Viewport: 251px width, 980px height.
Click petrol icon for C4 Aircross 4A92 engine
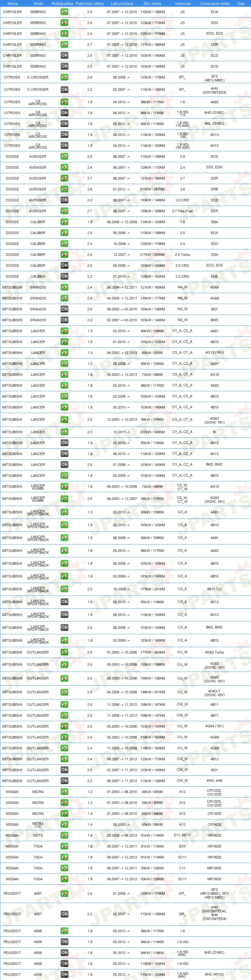coord(65,102)
